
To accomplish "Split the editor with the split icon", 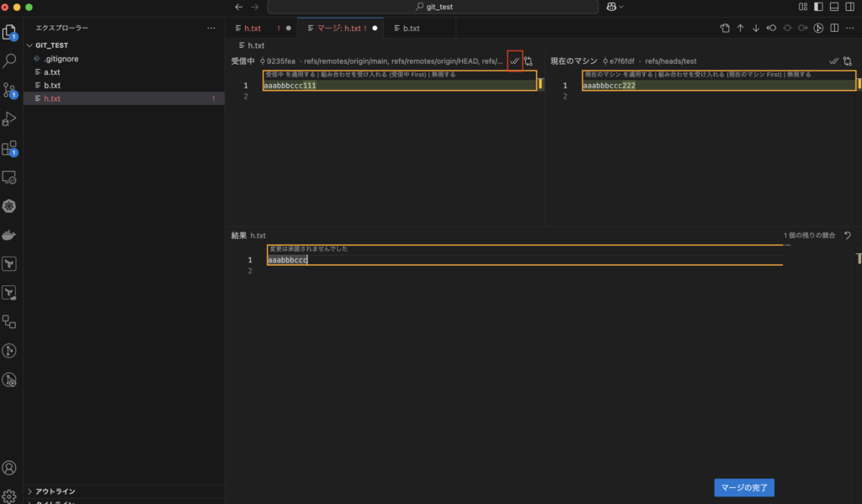I will point(834,28).
